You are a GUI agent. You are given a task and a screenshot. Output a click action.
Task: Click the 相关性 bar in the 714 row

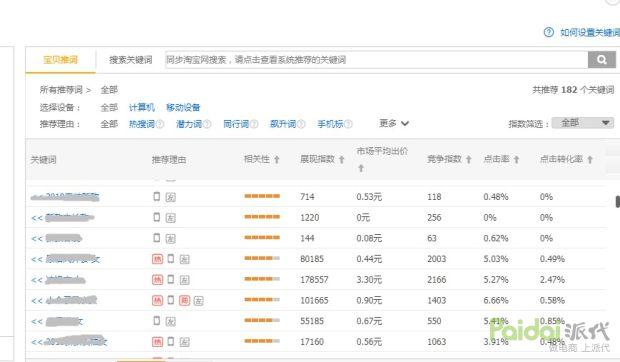click(262, 196)
